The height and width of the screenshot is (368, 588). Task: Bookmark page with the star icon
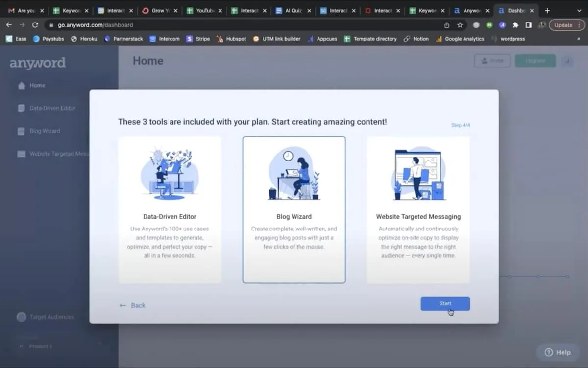pos(460,25)
